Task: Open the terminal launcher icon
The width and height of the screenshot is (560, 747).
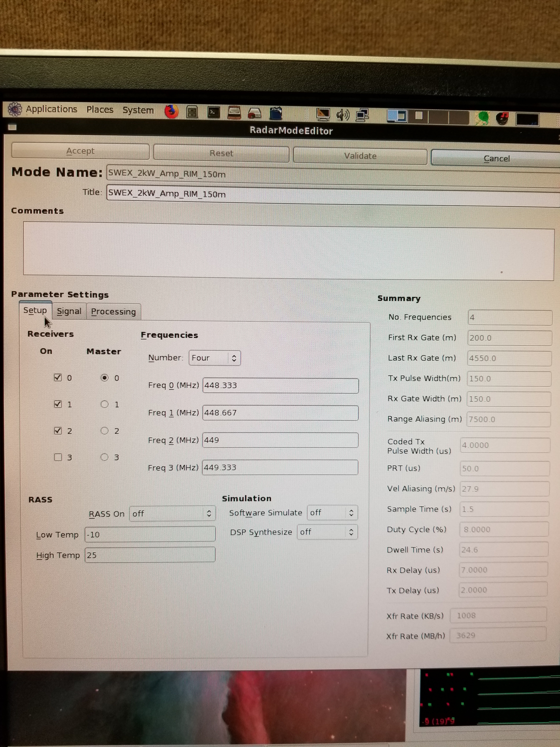Action: 213,112
